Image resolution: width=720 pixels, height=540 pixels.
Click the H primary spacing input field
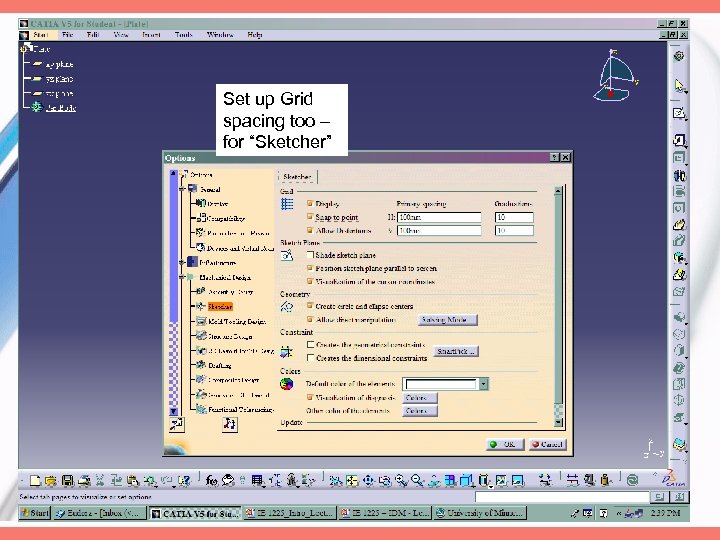point(439,217)
